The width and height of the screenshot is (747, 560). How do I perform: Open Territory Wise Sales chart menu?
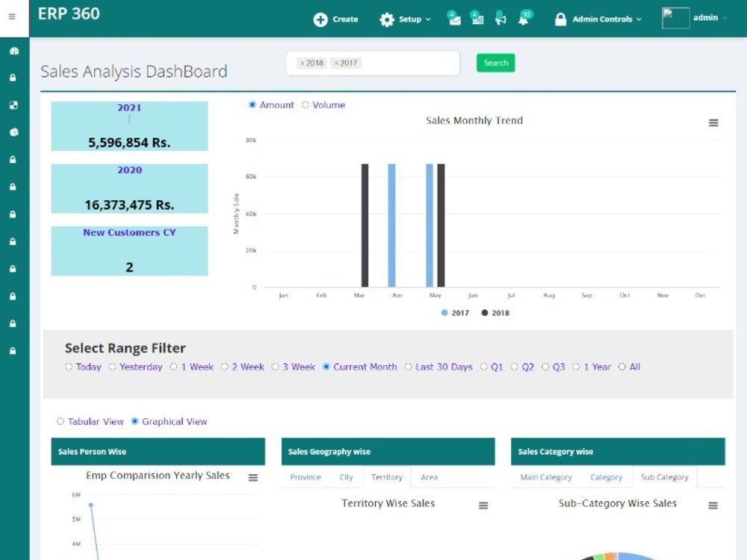(x=483, y=505)
